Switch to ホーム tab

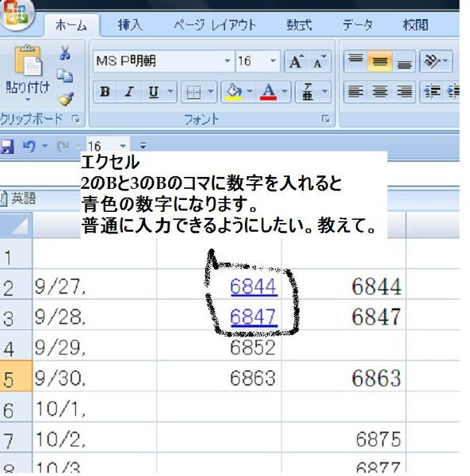[71, 25]
